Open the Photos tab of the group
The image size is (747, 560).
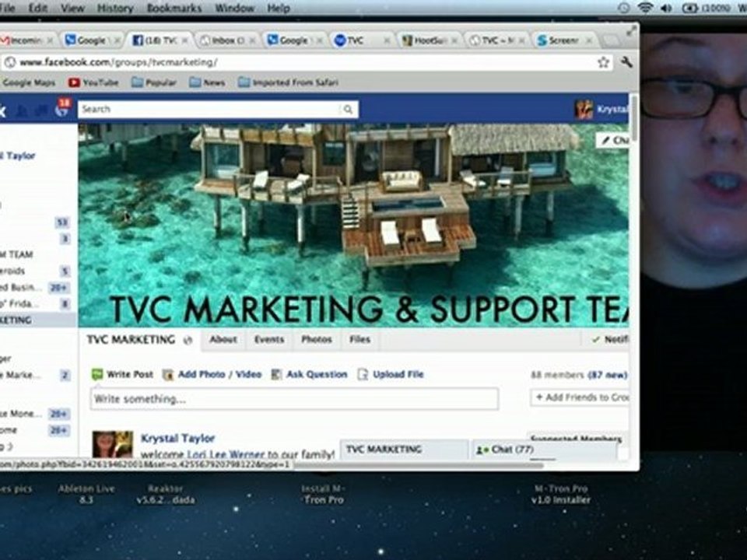tap(317, 340)
